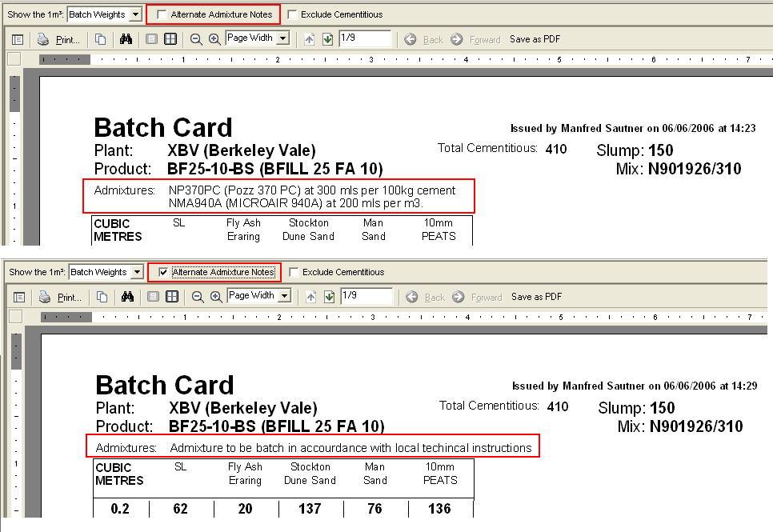The image size is (773, 532).
Task: Enable the unchecked Alternate Admixture Notes checkbox
Action: coord(162,14)
